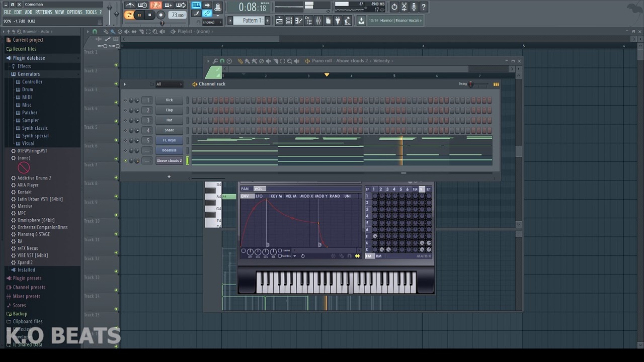Open the All channel filter dropdown
This screenshot has width=644, height=362.
[x=169, y=84]
